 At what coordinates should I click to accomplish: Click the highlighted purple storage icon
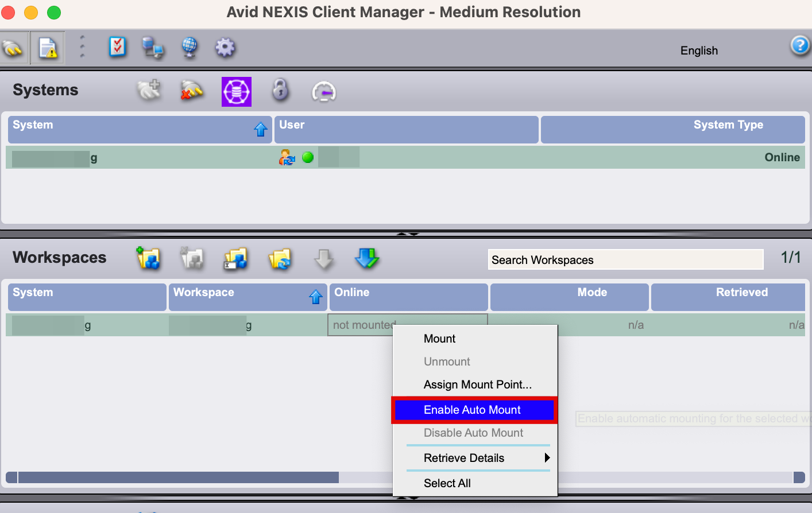coord(235,92)
